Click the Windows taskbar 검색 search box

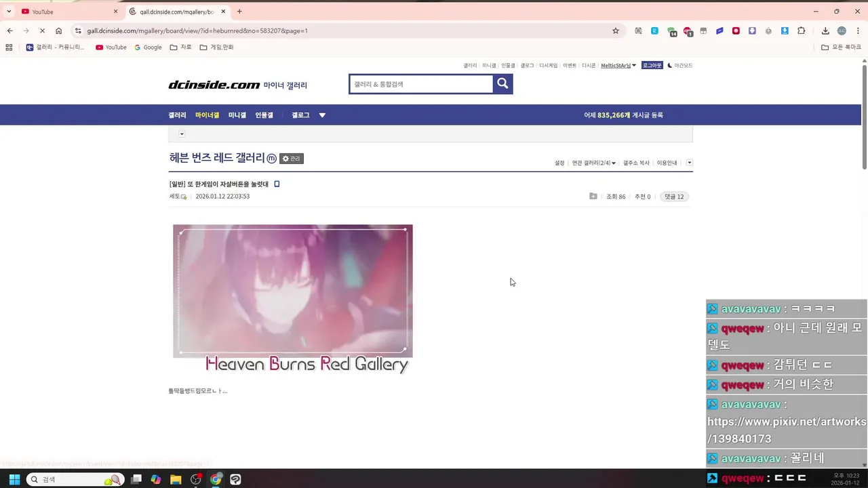[x=75, y=479]
